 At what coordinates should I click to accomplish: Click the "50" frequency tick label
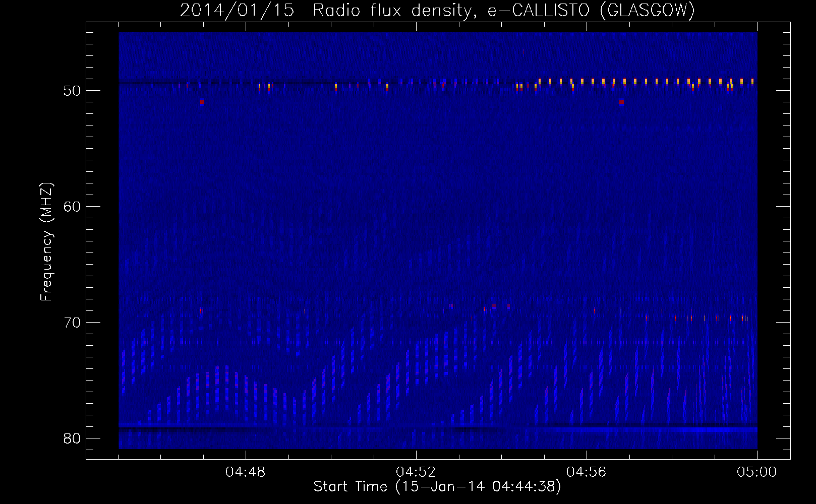point(72,91)
